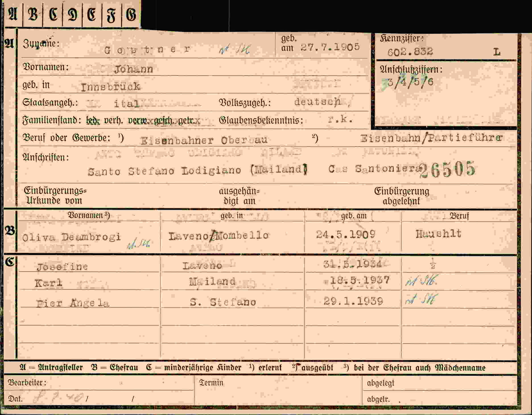Click the Anschlußziffern value '3/4/5/6'
This screenshot has width=532, height=415.
click(x=410, y=82)
